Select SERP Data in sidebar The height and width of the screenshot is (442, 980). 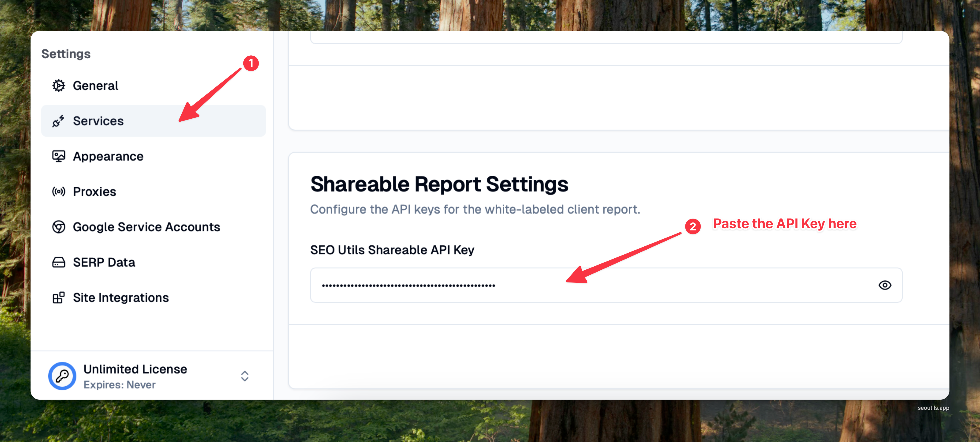104,262
